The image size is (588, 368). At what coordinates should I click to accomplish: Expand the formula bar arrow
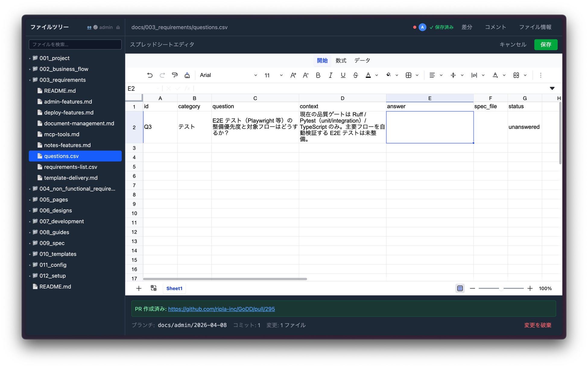tap(552, 88)
